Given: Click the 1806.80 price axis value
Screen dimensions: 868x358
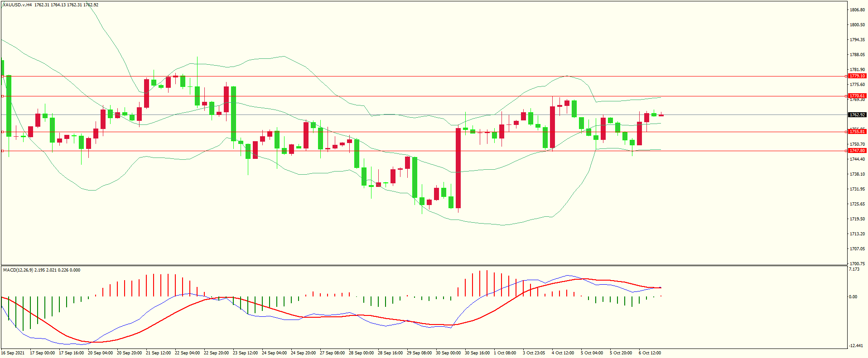Looking at the screenshot, I should (x=857, y=10).
